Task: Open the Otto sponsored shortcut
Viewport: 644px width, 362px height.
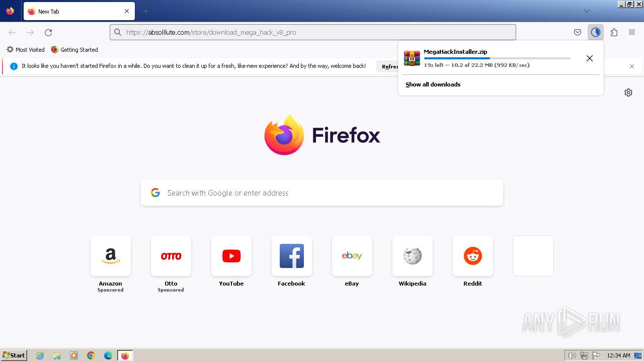Action: tap(171, 256)
